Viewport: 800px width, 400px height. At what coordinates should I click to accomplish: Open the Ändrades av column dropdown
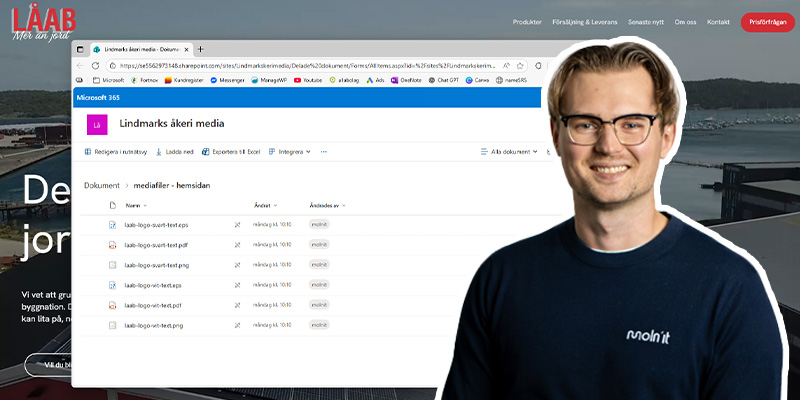pos(328,205)
